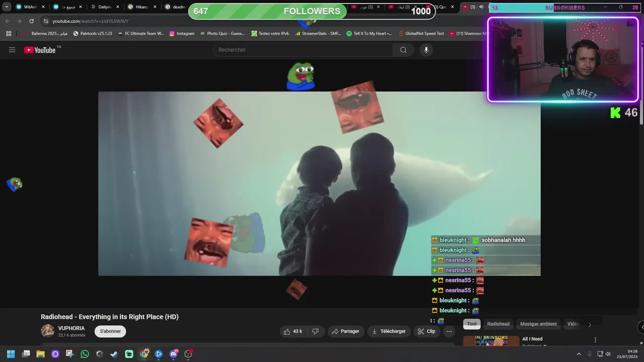Image resolution: width=644 pixels, height=362 pixels.
Task: Create a clip with the Clip button
Action: (x=427, y=331)
